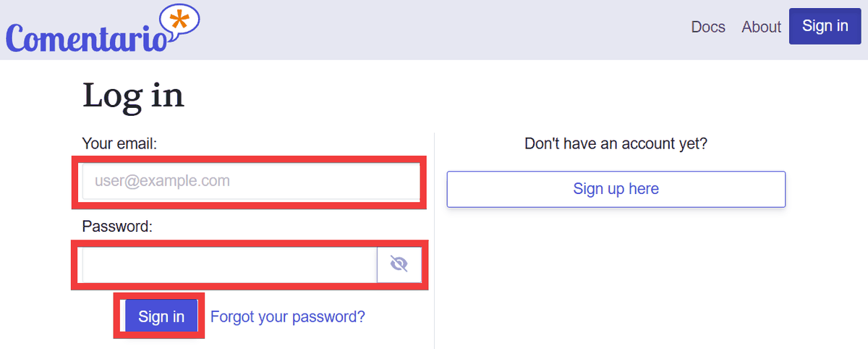The height and width of the screenshot is (349, 868).
Task: Return home via the Comentario brand logo
Action: point(87,36)
